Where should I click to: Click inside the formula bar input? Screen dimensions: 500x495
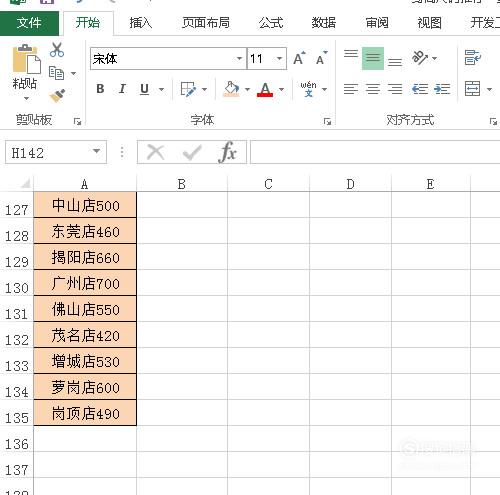pyautogui.click(x=375, y=152)
